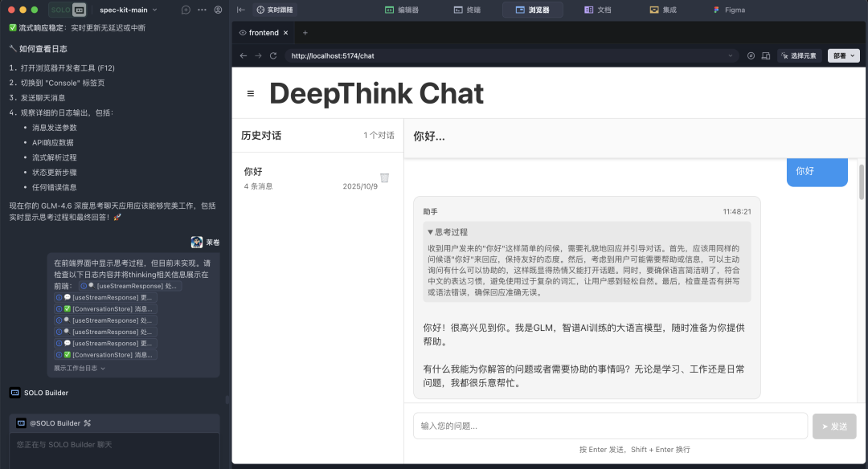The image size is (868, 469).
Task: Toggle the 选择元素 element picker
Action: point(798,55)
